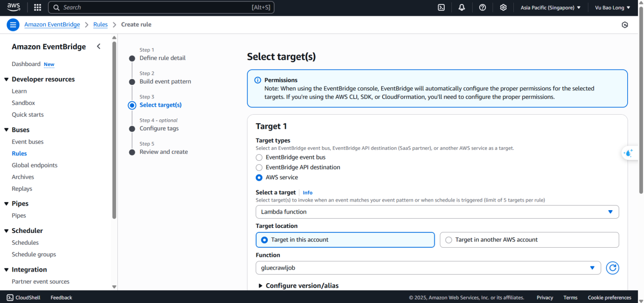Image resolution: width=644 pixels, height=303 pixels.
Task: Collapse the Developer resources section
Action: pyautogui.click(x=7, y=79)
